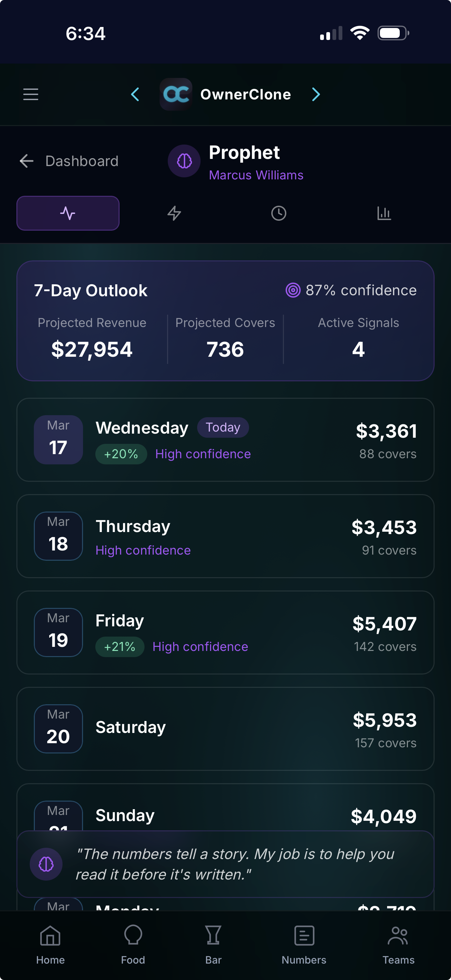The width and height of the screenshot is (451, 980).
Task: Tap the Prophet brain avatar icon
Action: (184, 161)
